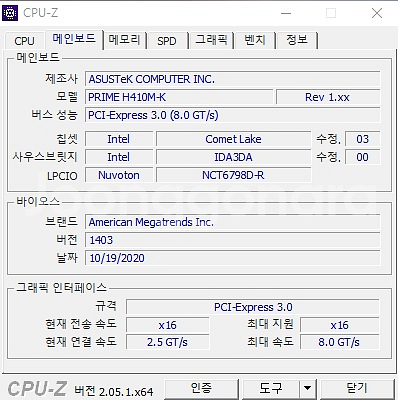398x400 pixels.
Task: Click the CPU-Z logo at bottom left
Action: [x=37, y=389]
